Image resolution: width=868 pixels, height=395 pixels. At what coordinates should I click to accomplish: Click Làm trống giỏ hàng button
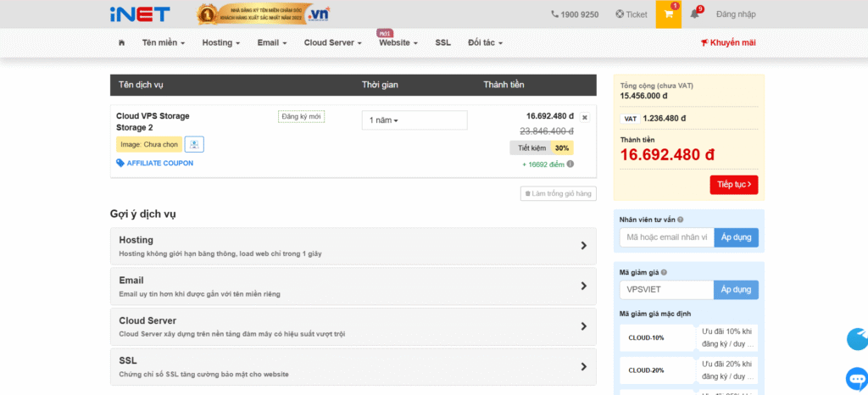(558, 194)
